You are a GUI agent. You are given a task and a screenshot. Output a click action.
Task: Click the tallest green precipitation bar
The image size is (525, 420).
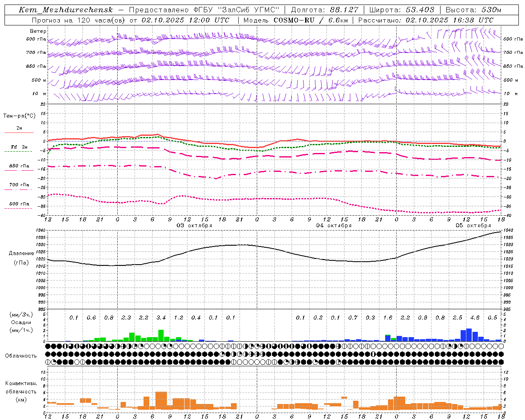point(161,336)
